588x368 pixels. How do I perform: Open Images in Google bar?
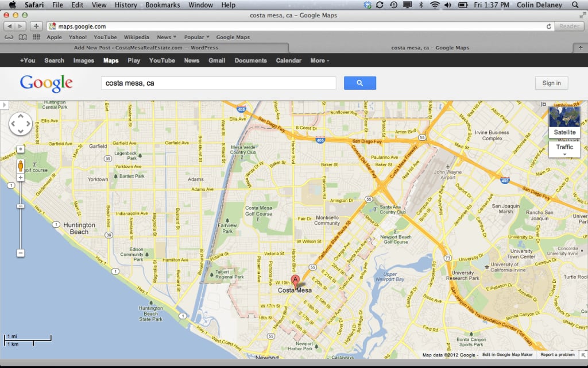click(x=84, y=60)
